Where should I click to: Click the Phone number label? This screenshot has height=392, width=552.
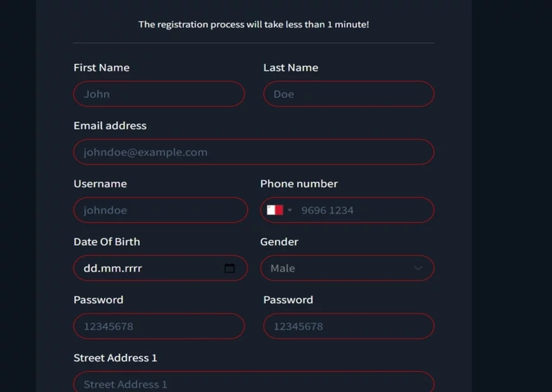pos(299,184)
